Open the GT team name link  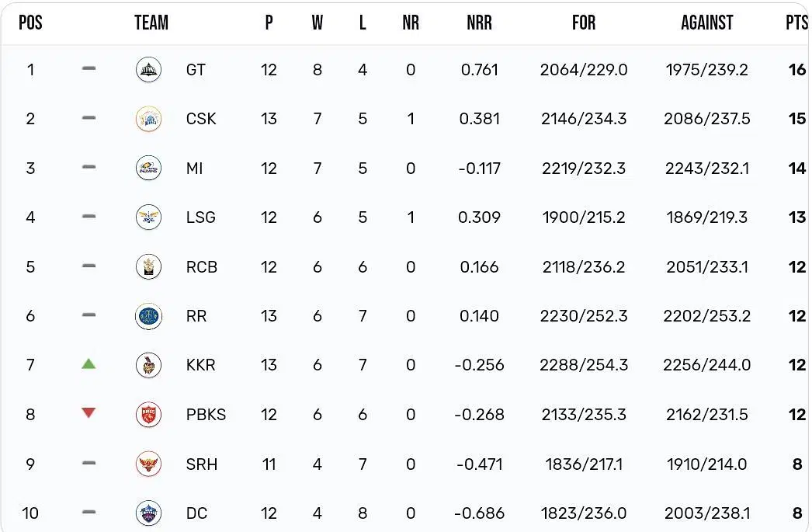tap(196, 70)
